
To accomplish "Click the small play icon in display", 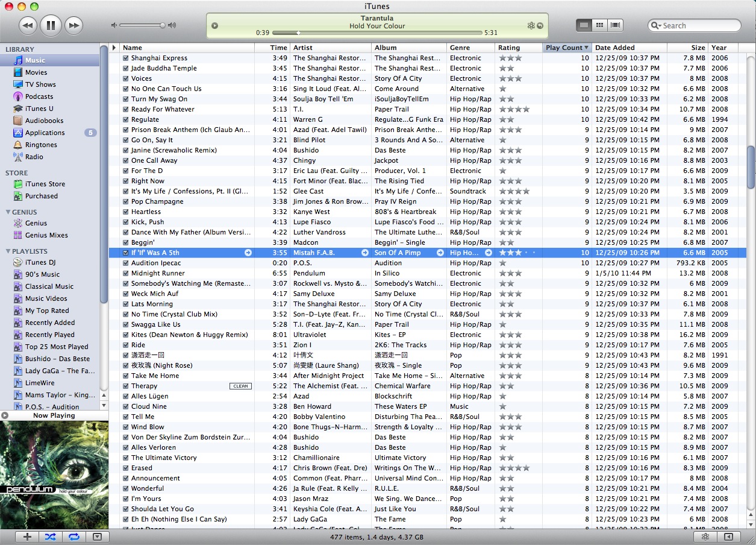I will 215,25.
